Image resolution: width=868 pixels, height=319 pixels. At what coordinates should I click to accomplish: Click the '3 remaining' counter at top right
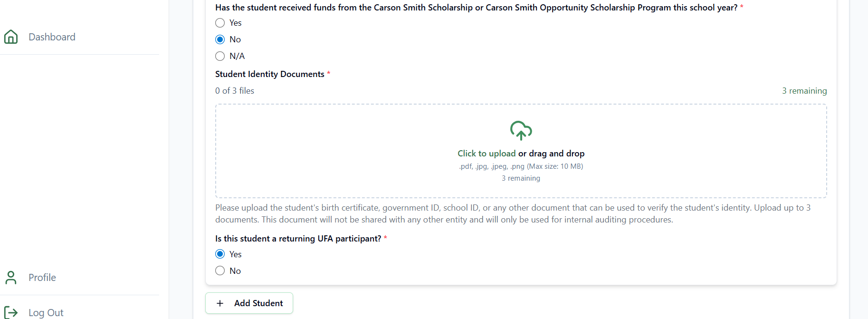(x=804, y=91)
